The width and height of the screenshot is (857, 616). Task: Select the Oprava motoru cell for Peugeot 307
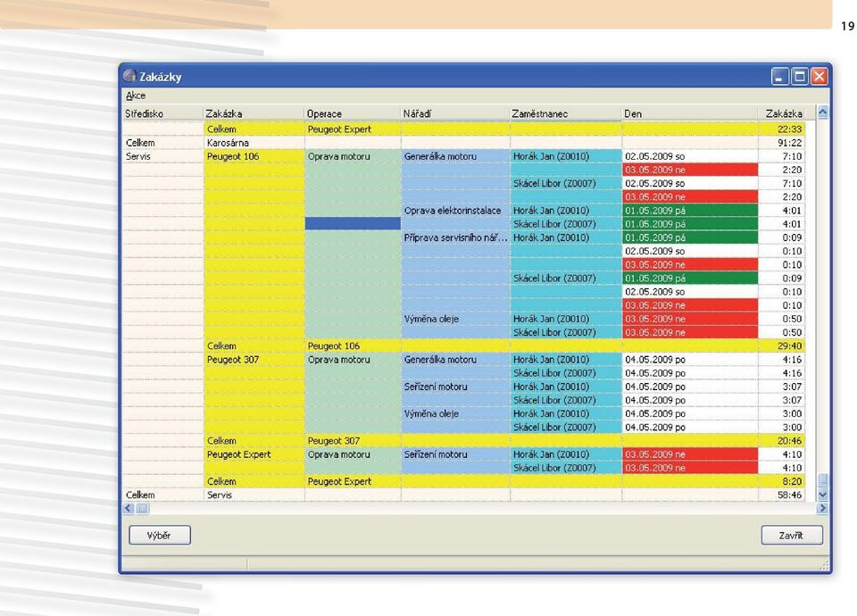point(353,360)
